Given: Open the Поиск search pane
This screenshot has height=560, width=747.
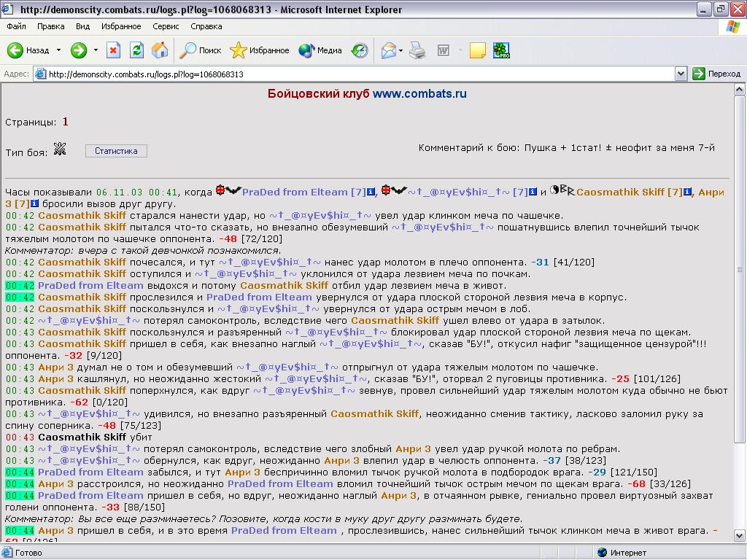Looking at the screenshot, I should pos(200,50).
